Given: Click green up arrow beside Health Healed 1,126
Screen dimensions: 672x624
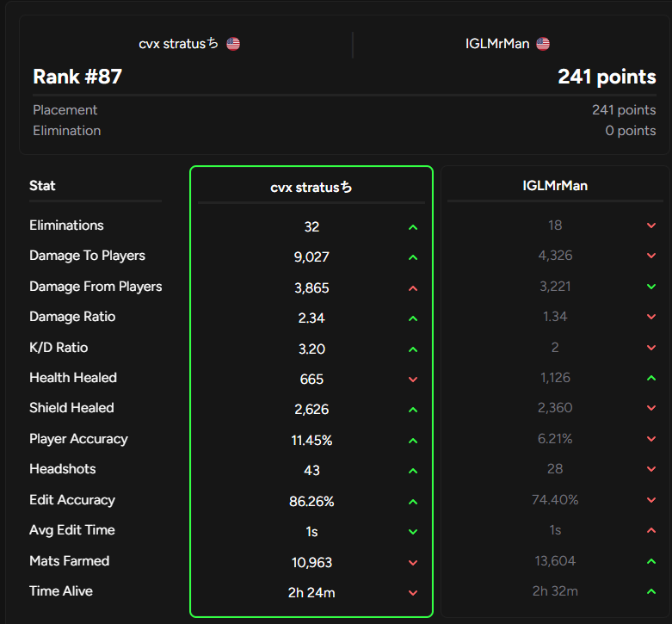Looking at the screenshot, I should [651, 378].
